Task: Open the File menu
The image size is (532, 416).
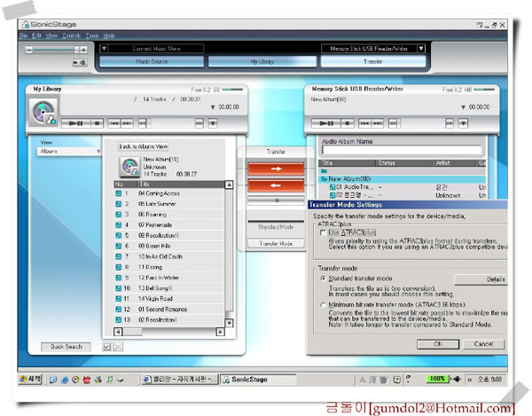Action: pyautogui.click(x=23, y=35)
